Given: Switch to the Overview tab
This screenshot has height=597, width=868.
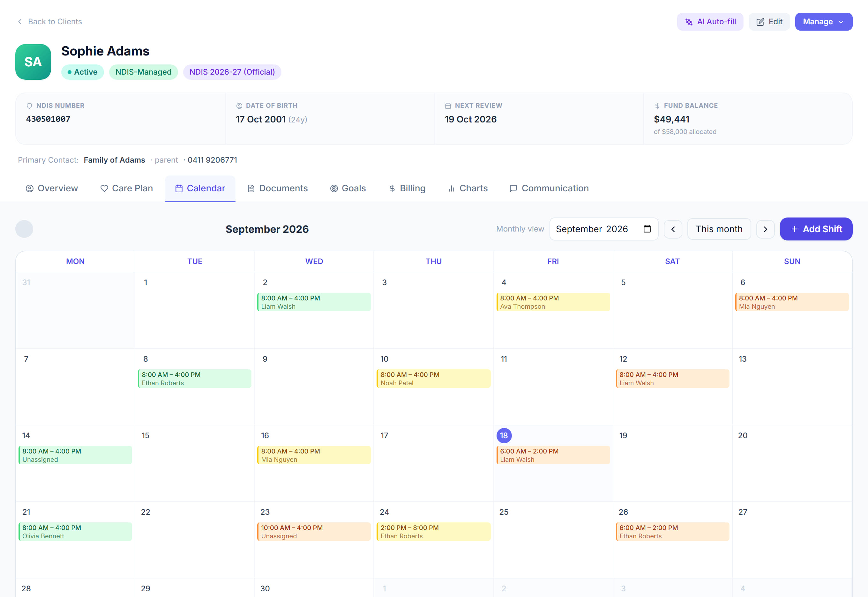Looking at the screenshot, I should click(52, 188).
